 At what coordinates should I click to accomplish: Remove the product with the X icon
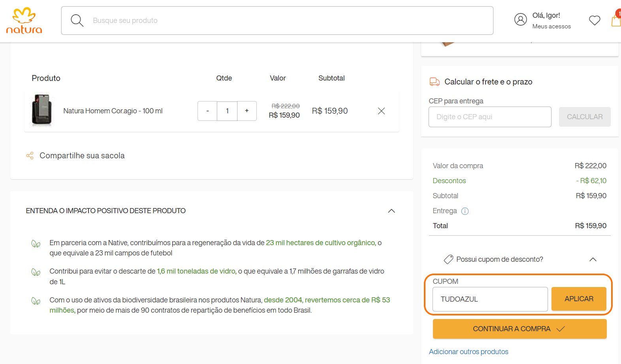point(381,111)
